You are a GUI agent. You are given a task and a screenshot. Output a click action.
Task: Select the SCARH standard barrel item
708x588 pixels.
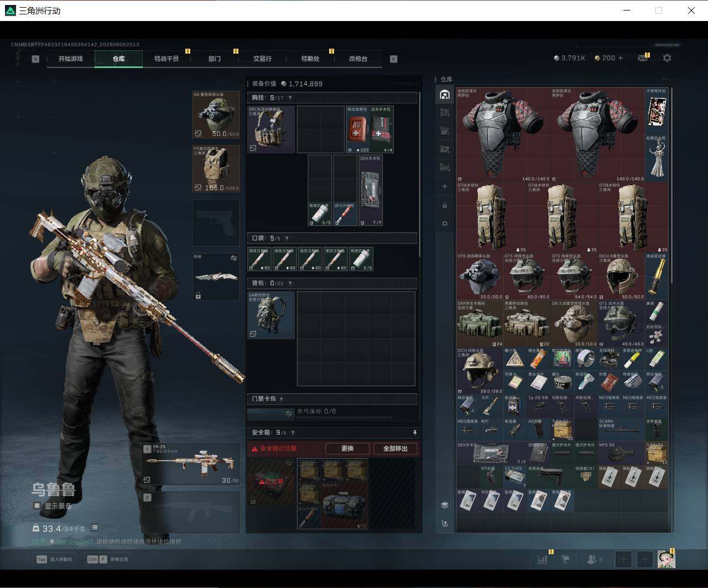point(621,429)
